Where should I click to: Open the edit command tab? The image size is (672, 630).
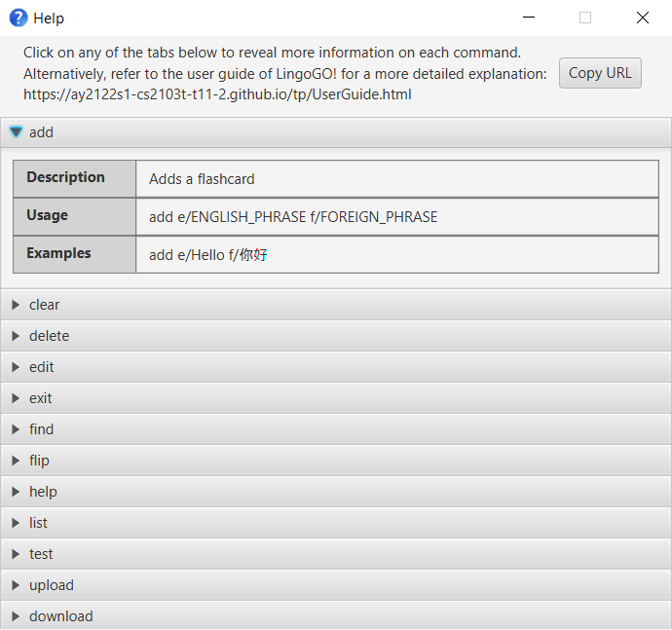point(42,367)
